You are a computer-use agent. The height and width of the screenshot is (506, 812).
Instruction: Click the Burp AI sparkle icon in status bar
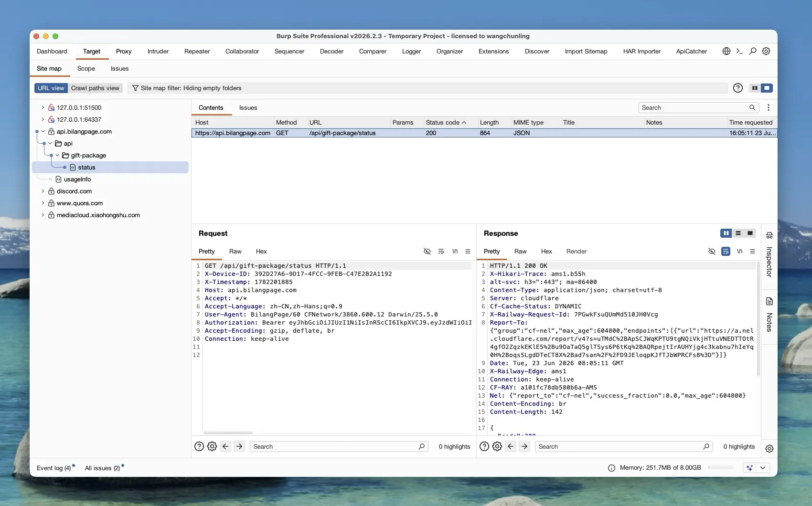(749, 468)
